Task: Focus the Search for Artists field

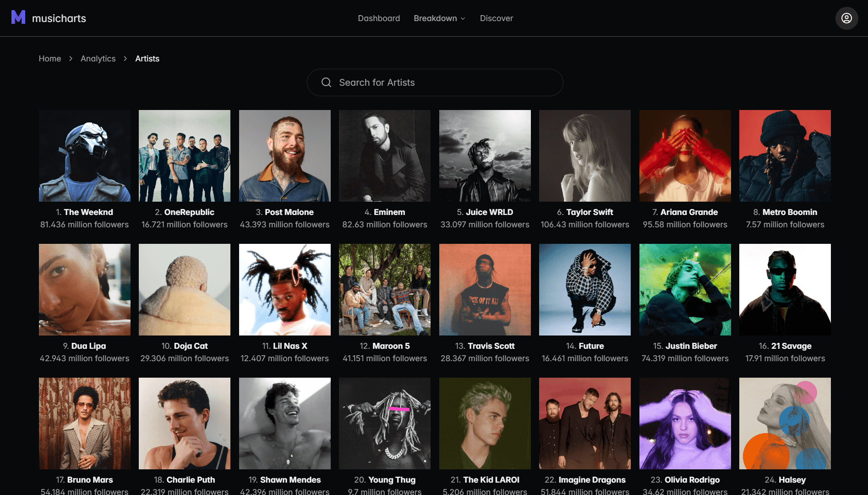Action: [435, 82]
